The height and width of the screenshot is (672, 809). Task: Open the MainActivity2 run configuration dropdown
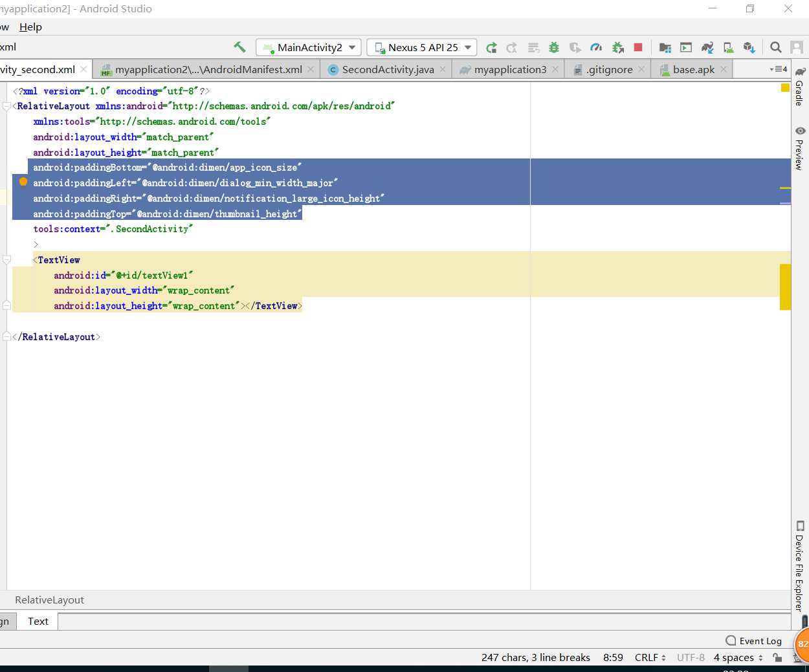point(309,47)
